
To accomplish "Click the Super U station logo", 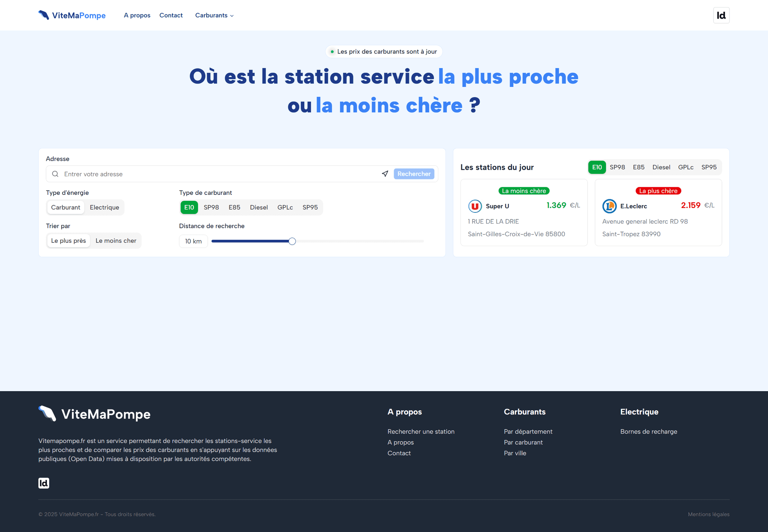I will [x=475, y=206].
